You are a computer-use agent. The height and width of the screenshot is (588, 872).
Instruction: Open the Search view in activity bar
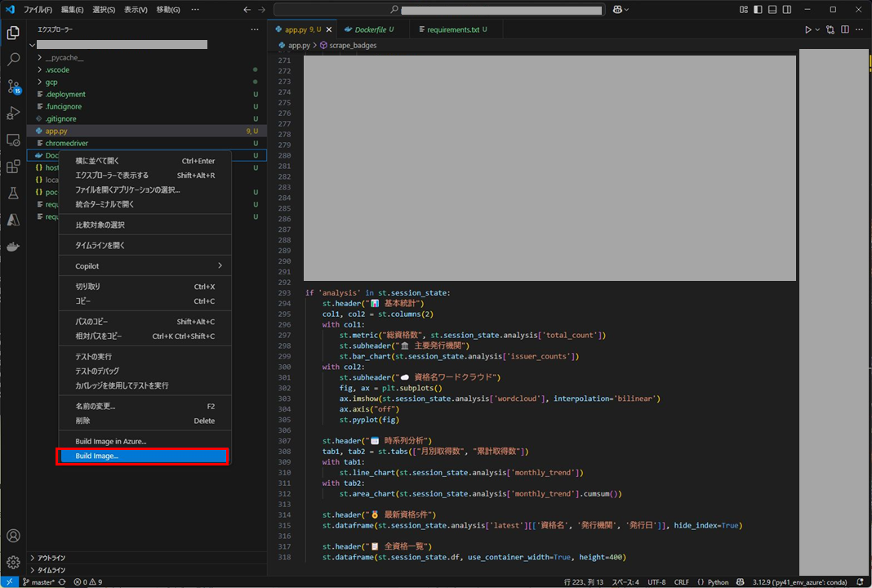pos(13,60)
